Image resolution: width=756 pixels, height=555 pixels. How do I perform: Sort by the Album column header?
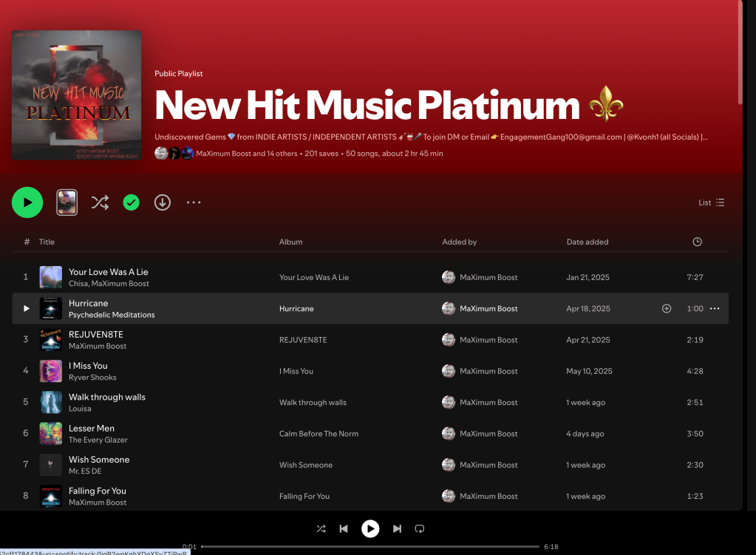tap(290, 242)
